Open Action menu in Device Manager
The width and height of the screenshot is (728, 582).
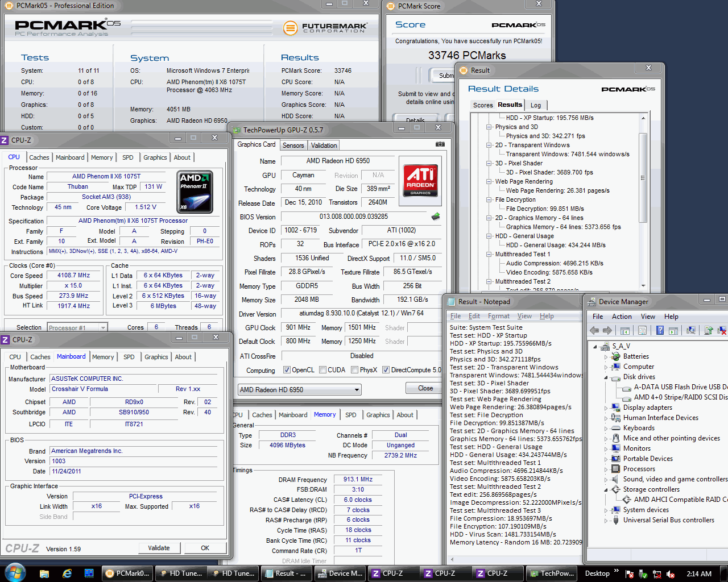click(x=622, y=317)
